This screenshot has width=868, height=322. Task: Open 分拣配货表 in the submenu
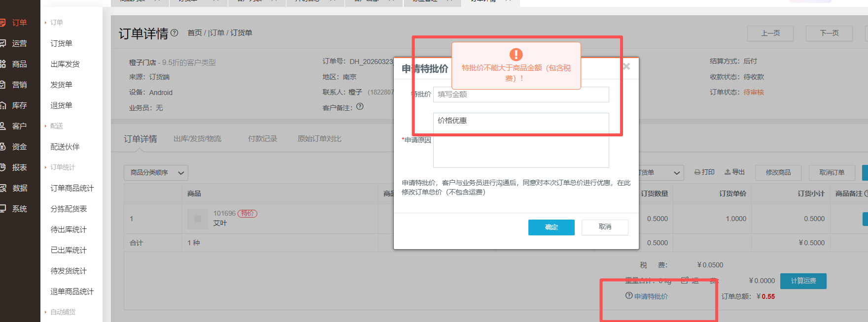pyautogui.click(x=69, y=209)
